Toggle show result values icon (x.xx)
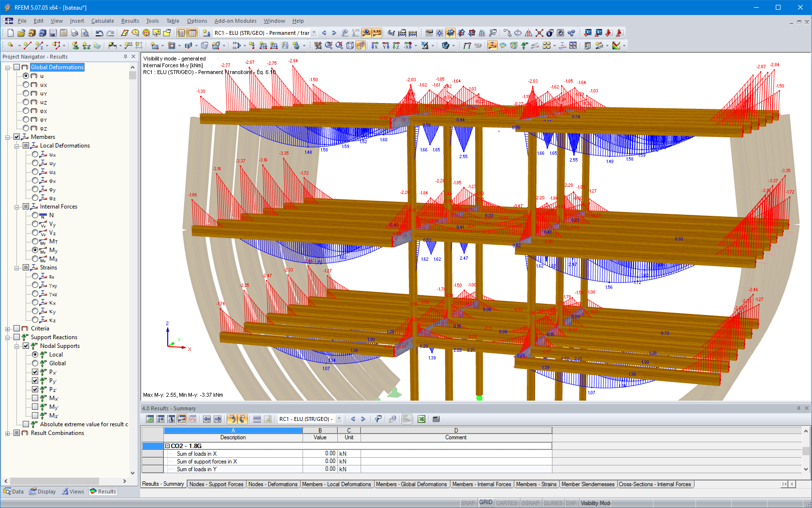The width and height of the screenshot is (812, 508). coord(377,33)
